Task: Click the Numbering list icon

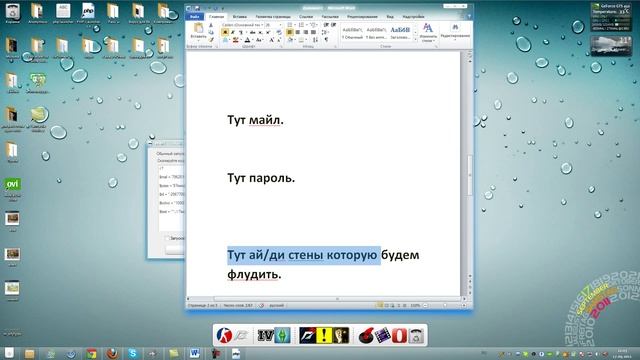Action: point(301,25)
